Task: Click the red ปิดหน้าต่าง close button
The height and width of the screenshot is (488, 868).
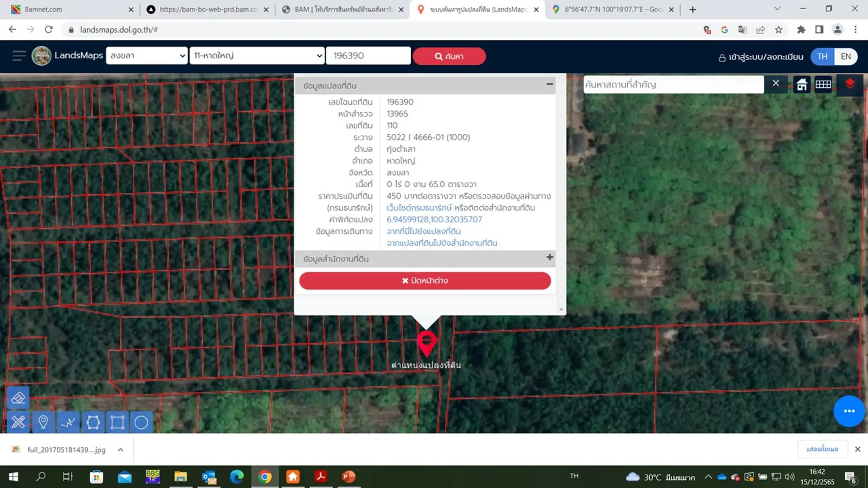Action: pyautogui.click(x=425, y=280)
